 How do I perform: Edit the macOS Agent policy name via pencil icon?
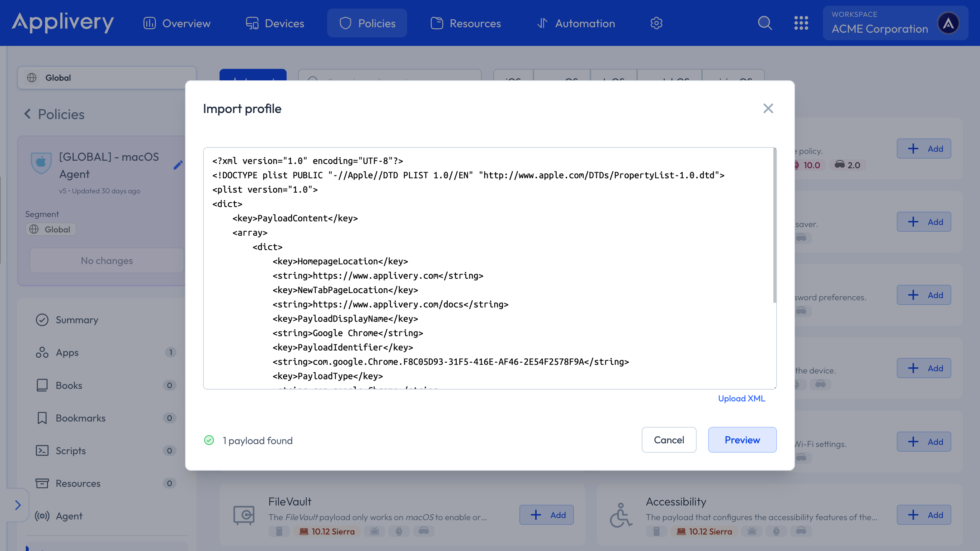click(178, 165)
